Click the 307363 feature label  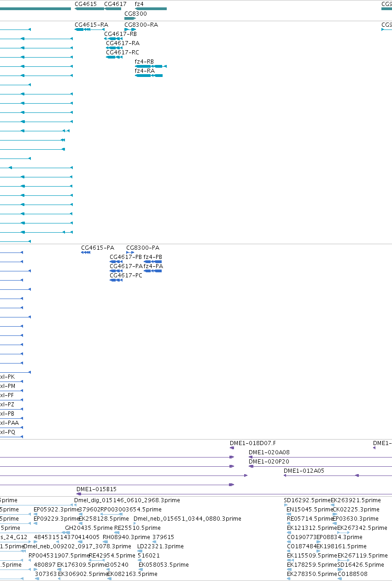[46, 574]
